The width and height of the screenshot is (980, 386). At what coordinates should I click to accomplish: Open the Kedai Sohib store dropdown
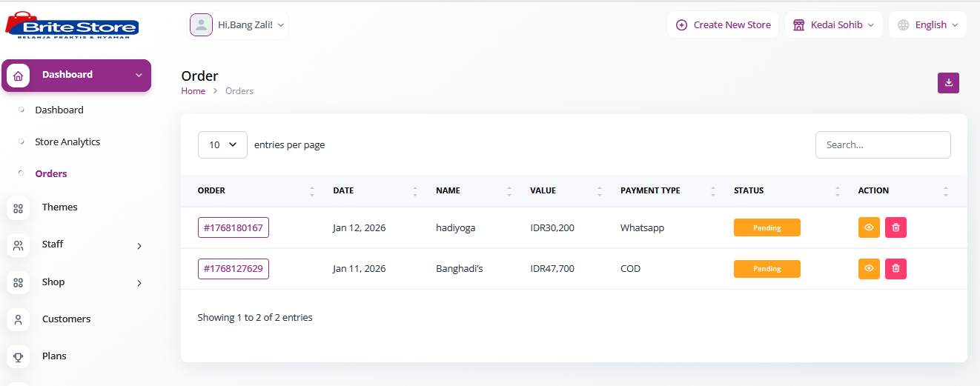pyautogui.click(x=833, y=25)
